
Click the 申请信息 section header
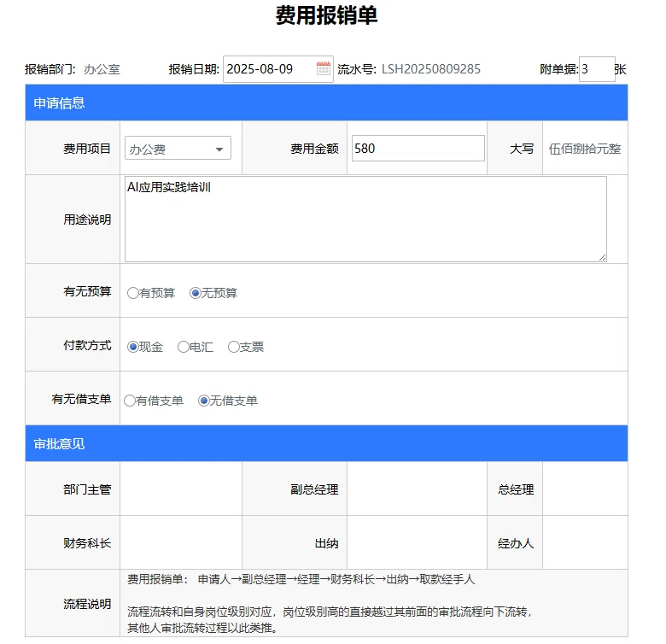tap(326, 102)
